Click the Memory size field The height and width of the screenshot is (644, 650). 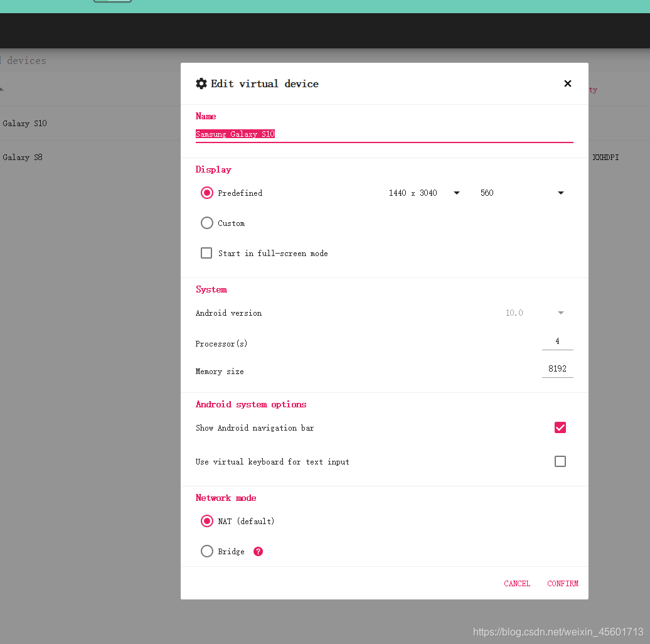click(x=558, y=369)
